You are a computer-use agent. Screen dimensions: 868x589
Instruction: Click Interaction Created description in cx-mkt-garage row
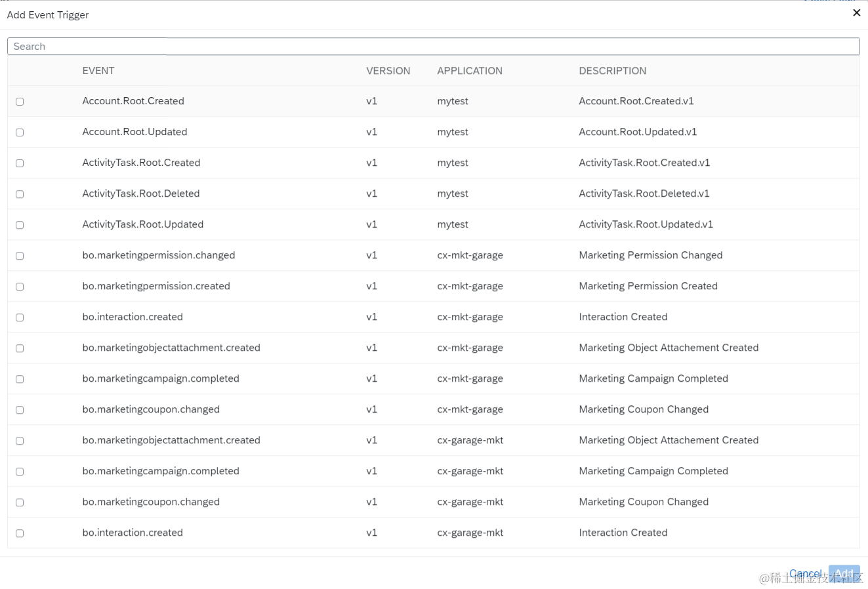pos(623,317)
